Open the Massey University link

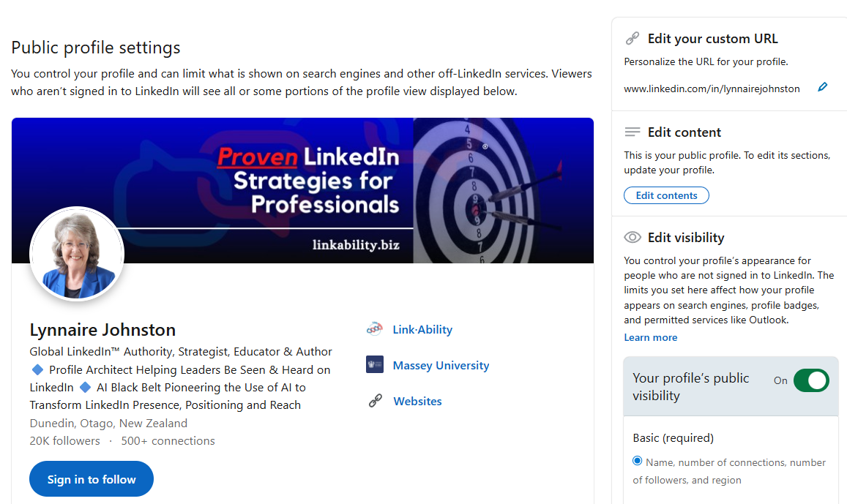pos(441,365)
